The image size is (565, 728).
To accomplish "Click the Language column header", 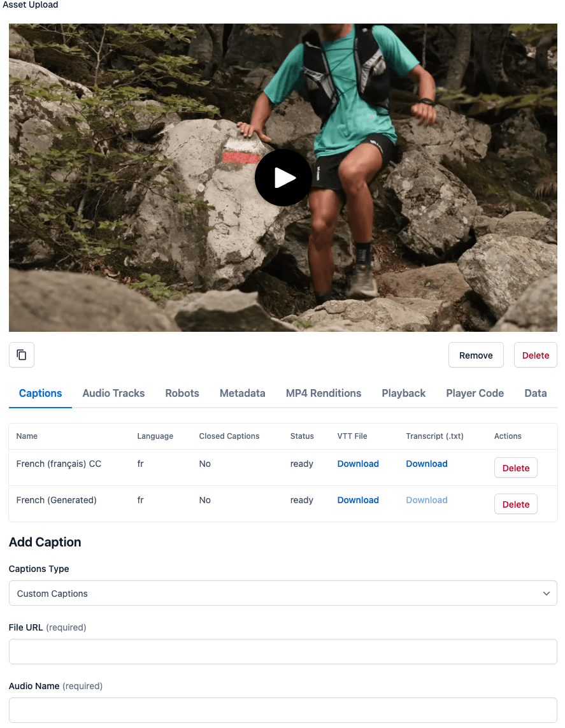I will tap(155, 436).
